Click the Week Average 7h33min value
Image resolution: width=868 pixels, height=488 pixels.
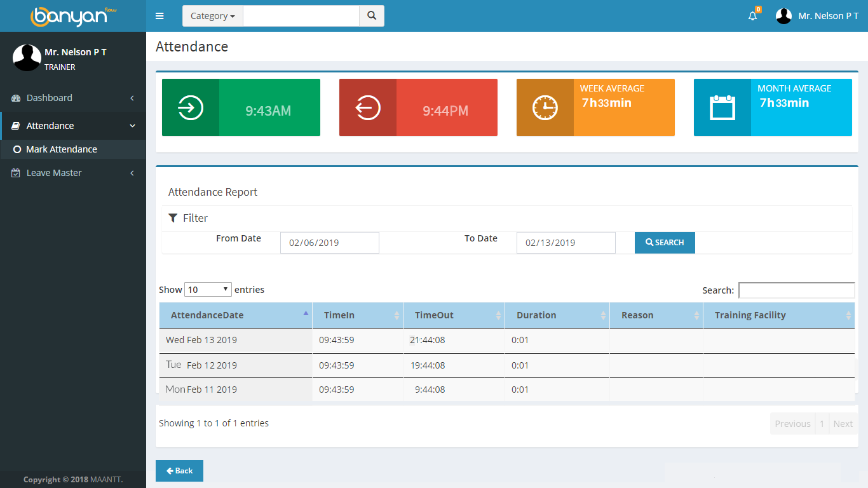607,103
